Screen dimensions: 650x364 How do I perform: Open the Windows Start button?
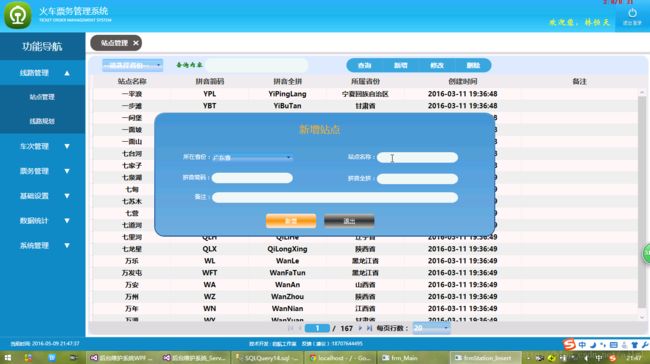click(7, 357)
